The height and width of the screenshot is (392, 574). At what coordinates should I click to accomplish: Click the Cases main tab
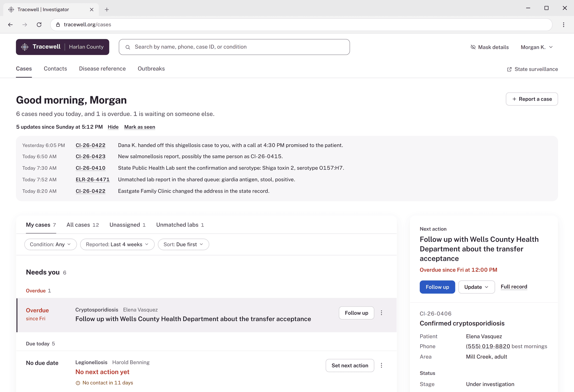(x=24, y=69)
